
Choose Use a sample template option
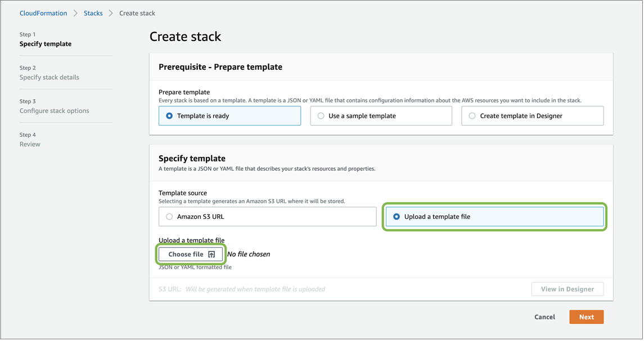pos(319,115)
